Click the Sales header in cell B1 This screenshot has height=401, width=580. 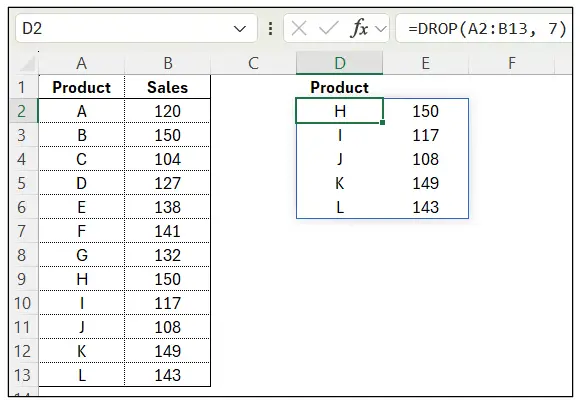pyautogui.click(x=168, y=87)
